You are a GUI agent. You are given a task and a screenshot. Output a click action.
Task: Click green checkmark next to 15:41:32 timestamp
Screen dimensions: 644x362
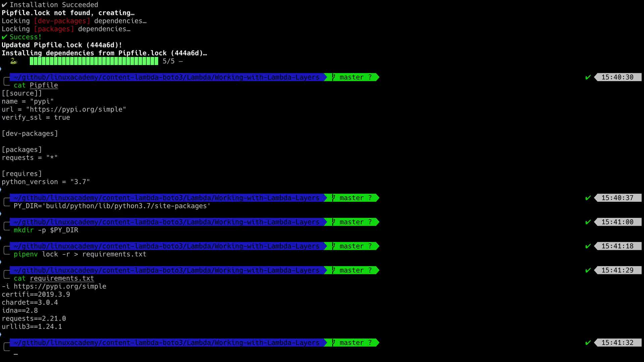coord(588,343)
